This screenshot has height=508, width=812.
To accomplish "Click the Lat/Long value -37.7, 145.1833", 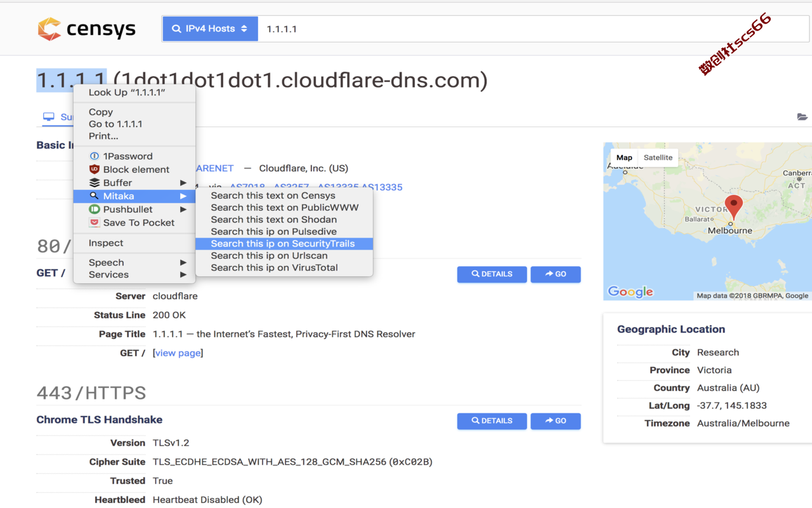I will 732,406.
